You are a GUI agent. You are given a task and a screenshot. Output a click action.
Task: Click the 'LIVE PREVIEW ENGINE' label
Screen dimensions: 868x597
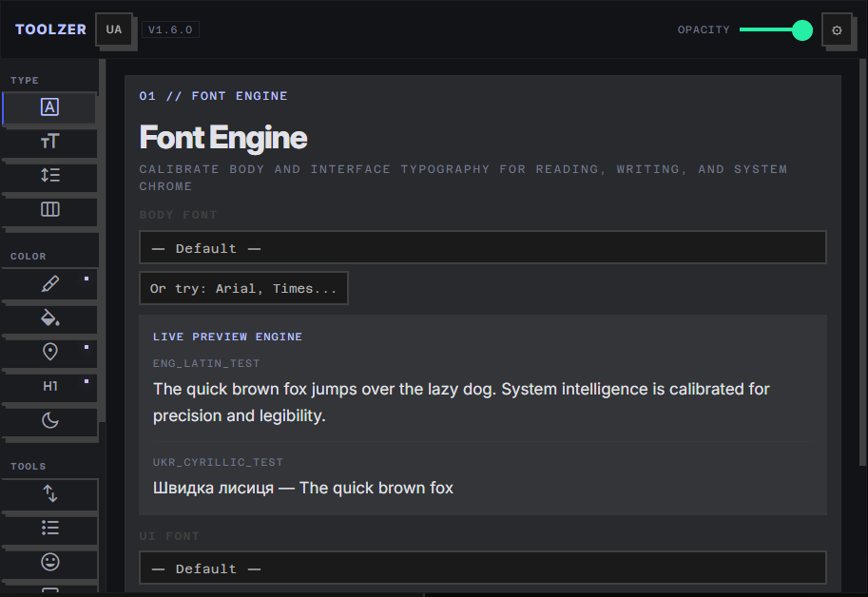click(227, 337)
